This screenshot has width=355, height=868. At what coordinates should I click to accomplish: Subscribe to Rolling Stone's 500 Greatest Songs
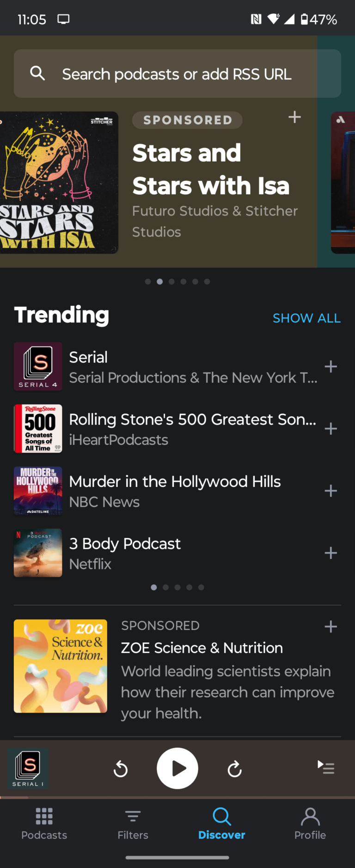click(331, 429)
